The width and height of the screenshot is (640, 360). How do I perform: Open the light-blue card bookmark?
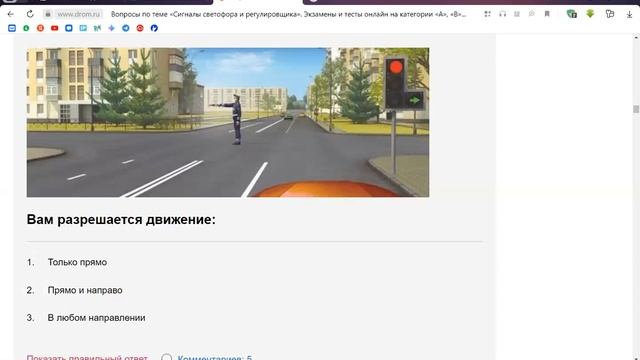(x=83, y=28)
